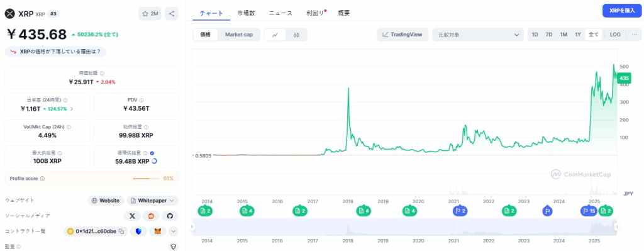Click the blue flag marker near 2024
Screen dimensions: 644x251
(x=547, y=211)
